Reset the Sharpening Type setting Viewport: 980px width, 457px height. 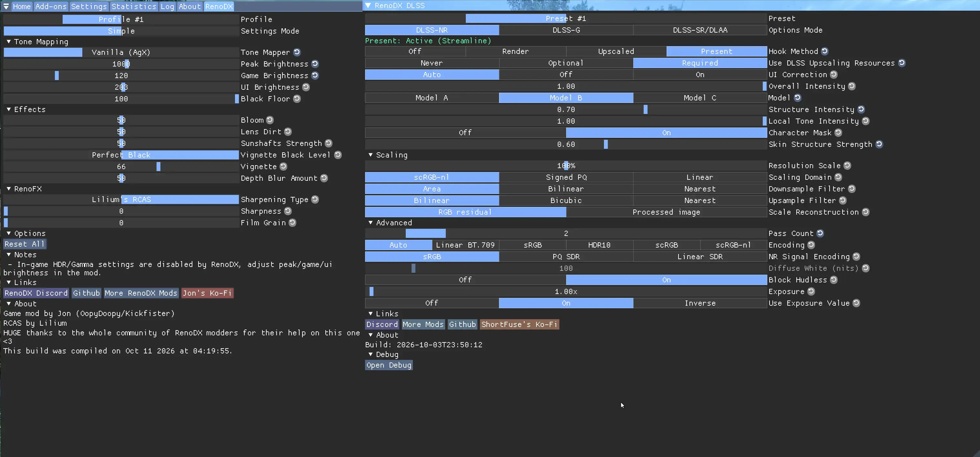[315, 199]
